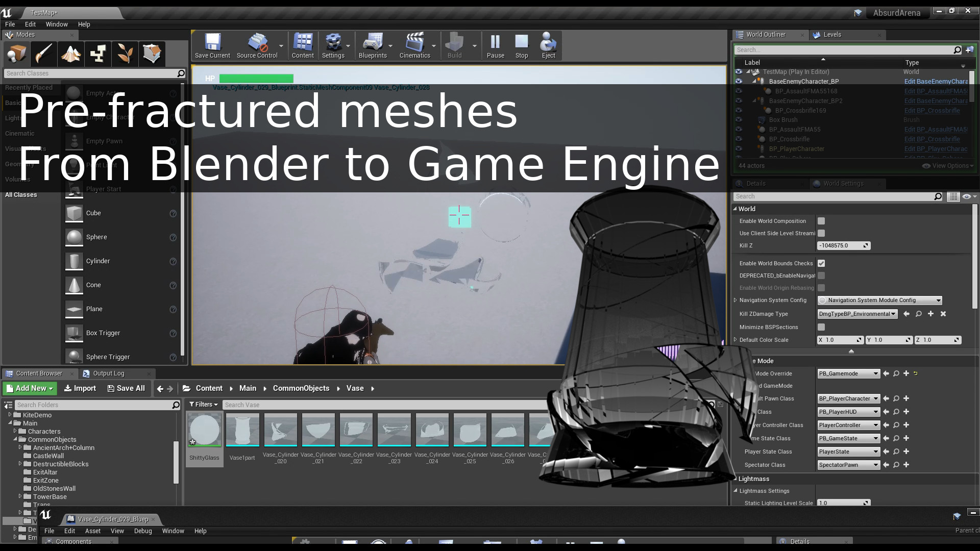Open Spectator Class dropdown
Screen dimensions: 980x551
(x=848, y=465)
